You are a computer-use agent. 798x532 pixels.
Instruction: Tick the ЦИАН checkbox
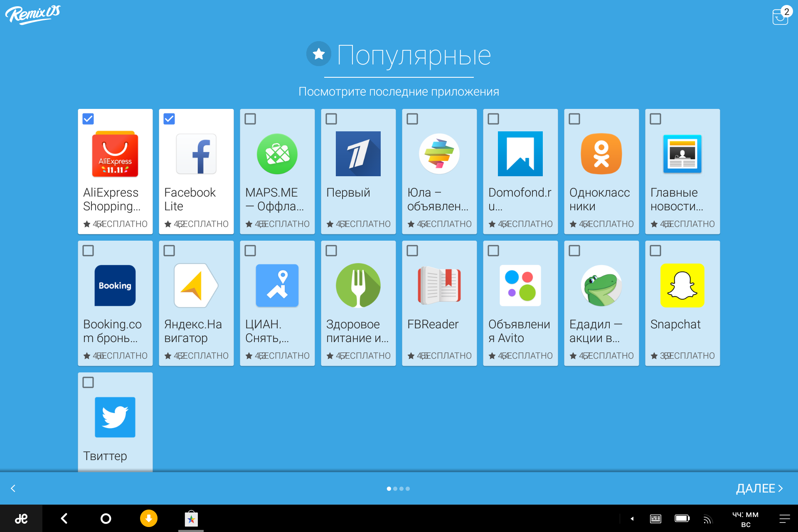click(x=250, y=251)
